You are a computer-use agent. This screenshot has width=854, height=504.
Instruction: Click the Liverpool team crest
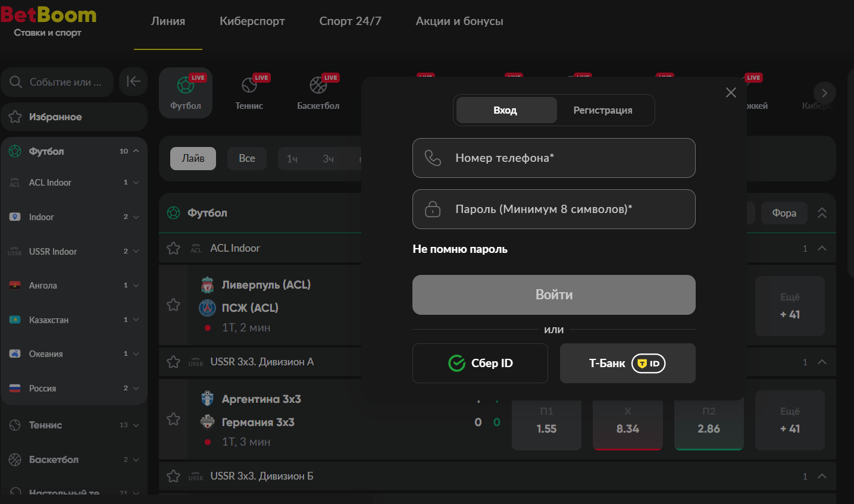[207, 284]
